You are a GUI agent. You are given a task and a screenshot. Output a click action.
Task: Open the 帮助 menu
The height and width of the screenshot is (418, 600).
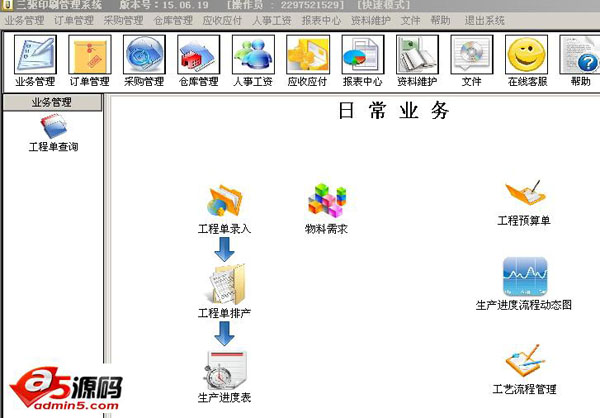(440, 20)
